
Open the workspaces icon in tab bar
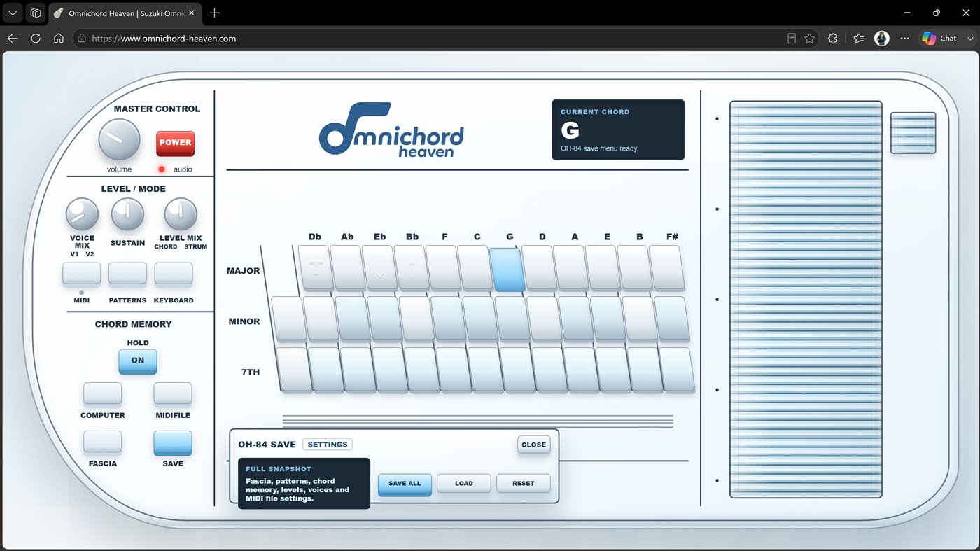36,13
